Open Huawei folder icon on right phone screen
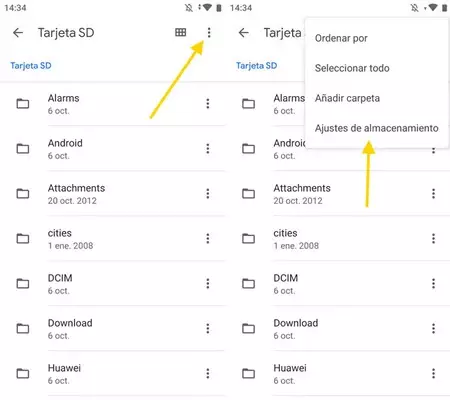Image resolution: width=450 pixels, height=400 pixels. [248, 373]
